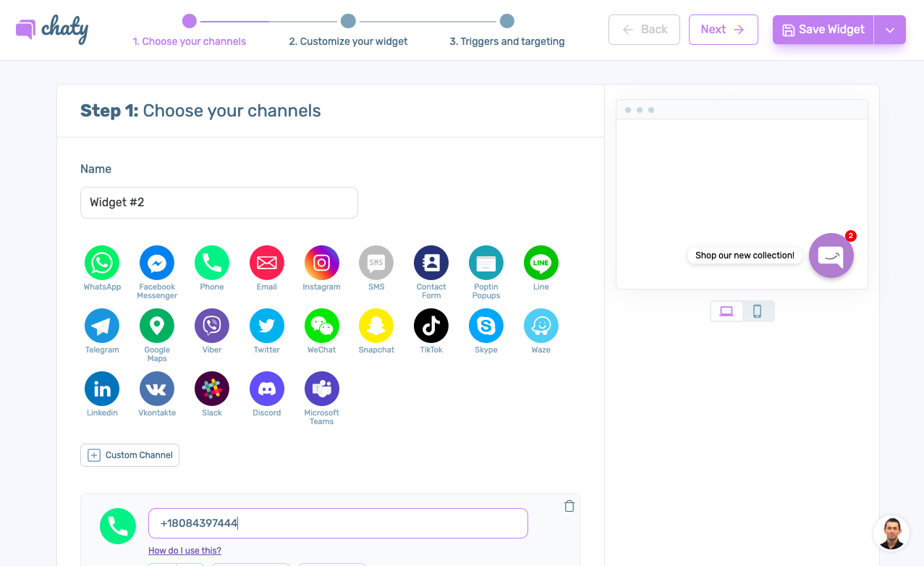
Task: Add the Discord channel
Action: pos(267,389)
